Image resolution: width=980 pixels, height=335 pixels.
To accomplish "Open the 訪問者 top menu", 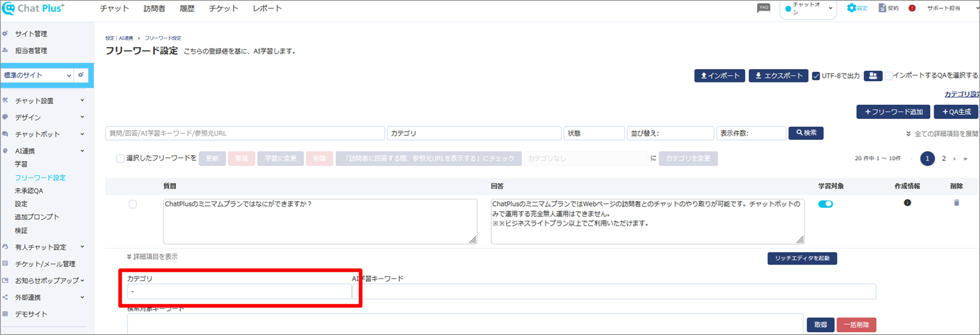I will tap(154, 8).
